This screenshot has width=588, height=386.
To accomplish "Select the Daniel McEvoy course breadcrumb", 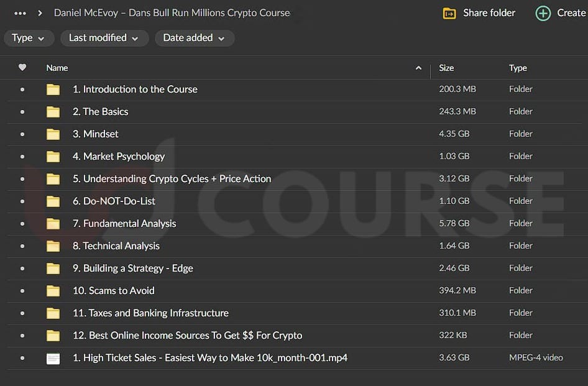I will [172, 13].
